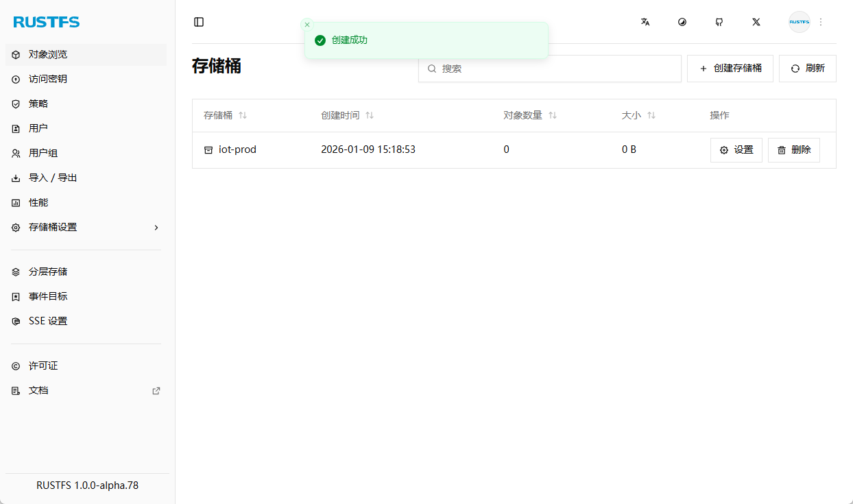The width and height of the screenshot is (853, 504).
Task: Click the 存储桶 page heading
Action: [x=217, y=67]
